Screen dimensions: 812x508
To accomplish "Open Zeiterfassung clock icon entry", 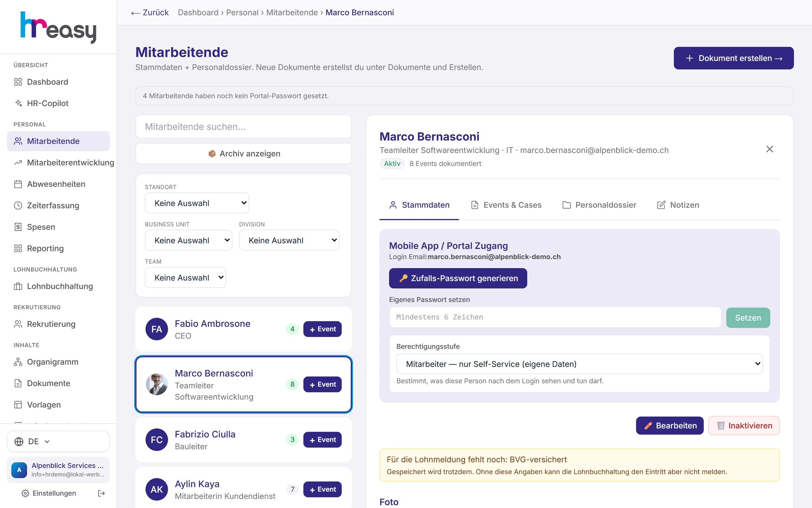I will pyautogui.click(x=58, y=205).
